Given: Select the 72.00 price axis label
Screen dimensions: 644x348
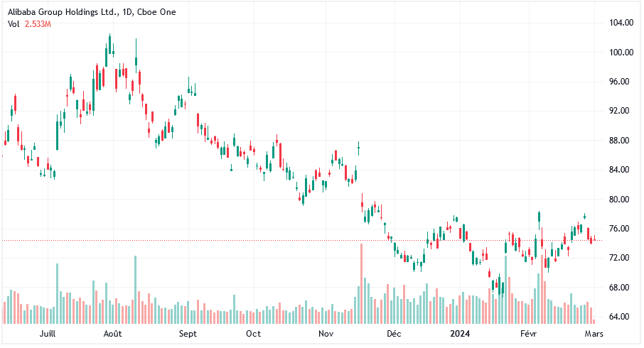Looking at the screenshot, I should [x=622, y=258].
